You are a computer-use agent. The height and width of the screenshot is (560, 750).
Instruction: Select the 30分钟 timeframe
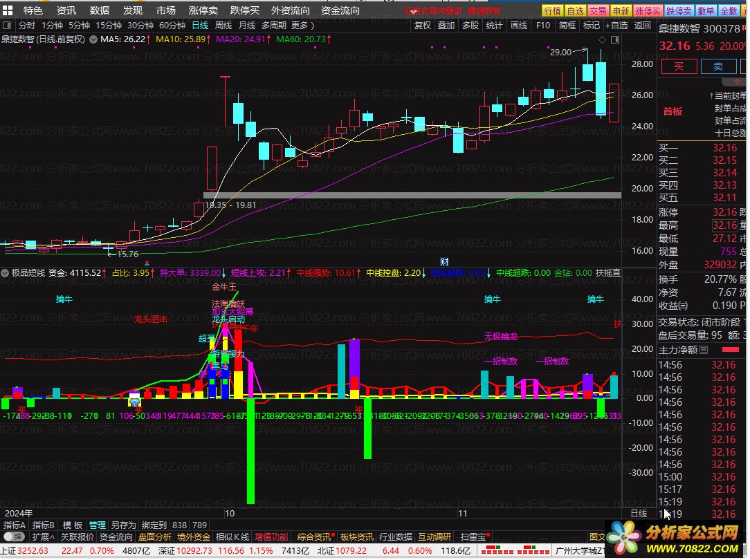pyautogui.click(x=140, y=26)
